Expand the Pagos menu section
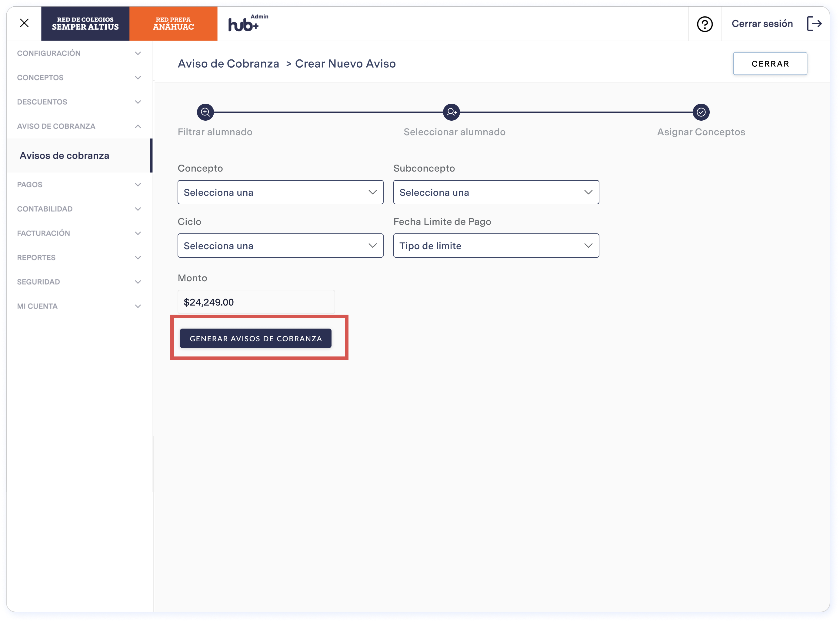Image resolution: width=840 pixels, height=622 pixels. coord(79,185)
